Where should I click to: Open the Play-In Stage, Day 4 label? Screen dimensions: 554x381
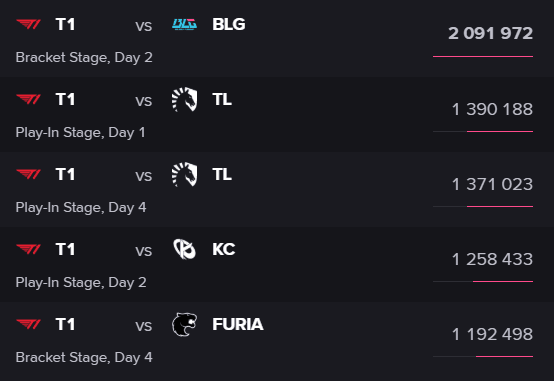(81, 207)
